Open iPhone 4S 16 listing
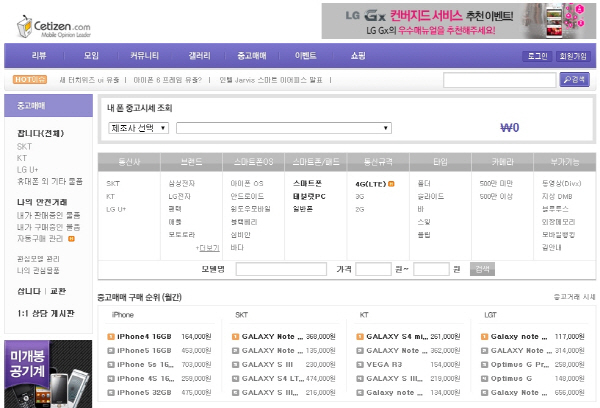This screenshot has height=408, width=600. (146, 379)
